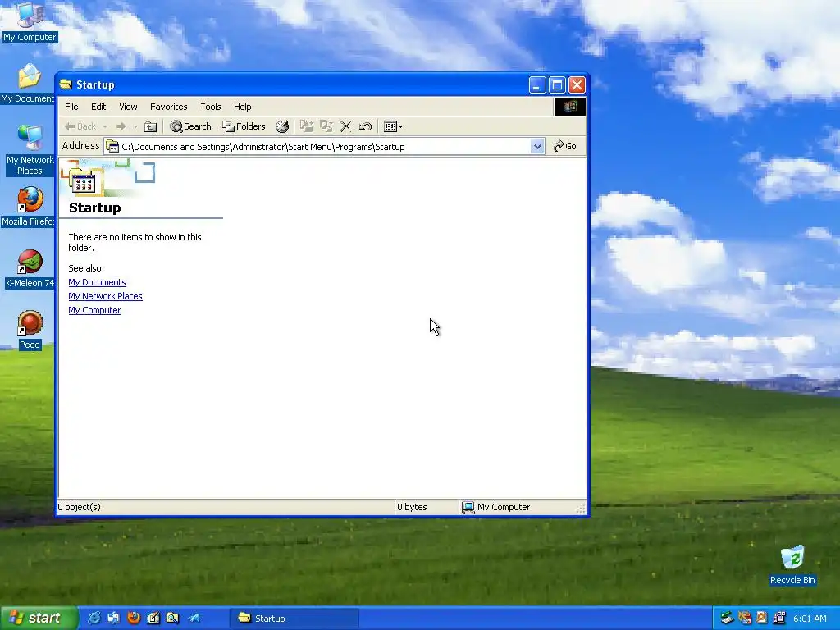The width and height of the screenshot is (840, 630).
Task: Toggle the Folders pane
Action: point(244,126)
